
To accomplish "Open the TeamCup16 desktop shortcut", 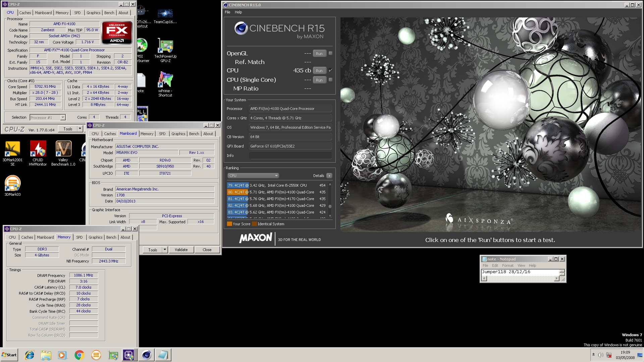I will [x=165, y=16].
